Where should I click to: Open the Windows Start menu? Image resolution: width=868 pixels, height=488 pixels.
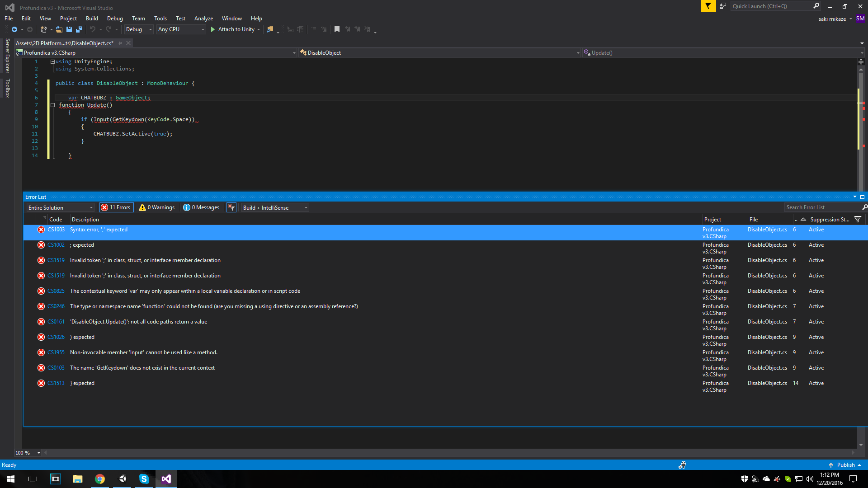point(11,479)
